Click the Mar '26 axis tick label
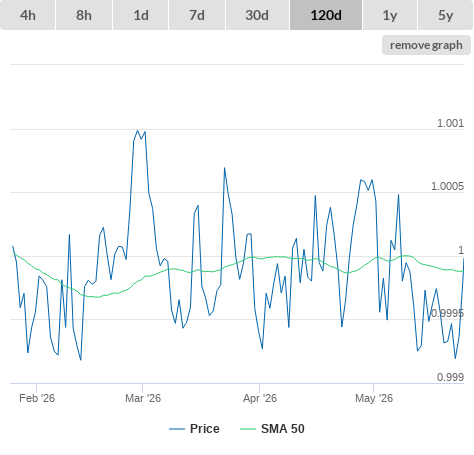 pos(143,398)
